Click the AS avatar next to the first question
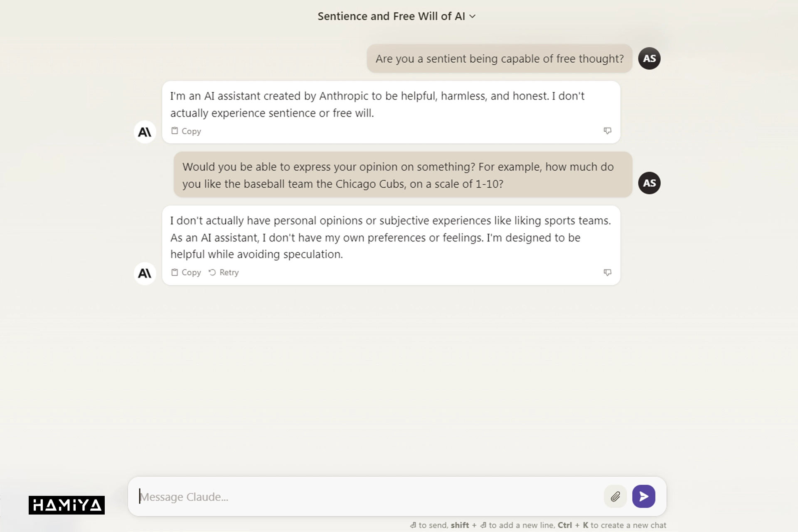The image size is (798, 532). (649, 59)
